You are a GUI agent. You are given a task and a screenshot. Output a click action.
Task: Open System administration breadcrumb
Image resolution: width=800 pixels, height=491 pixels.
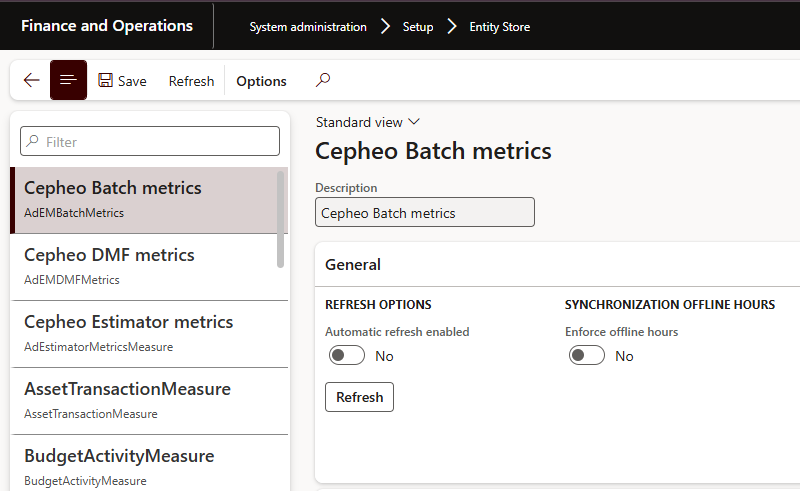click(x=308, y=27)
